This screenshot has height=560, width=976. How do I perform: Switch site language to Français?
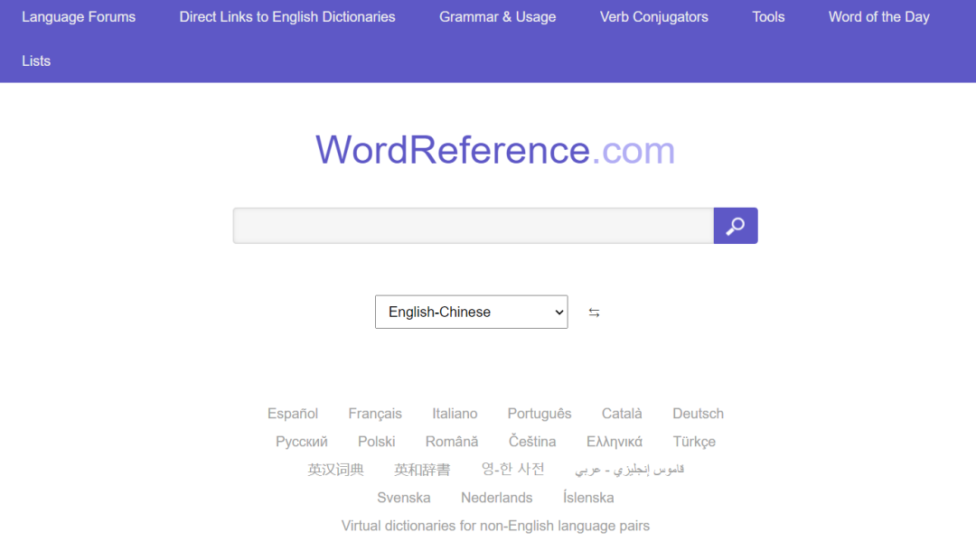pos(375,414)
